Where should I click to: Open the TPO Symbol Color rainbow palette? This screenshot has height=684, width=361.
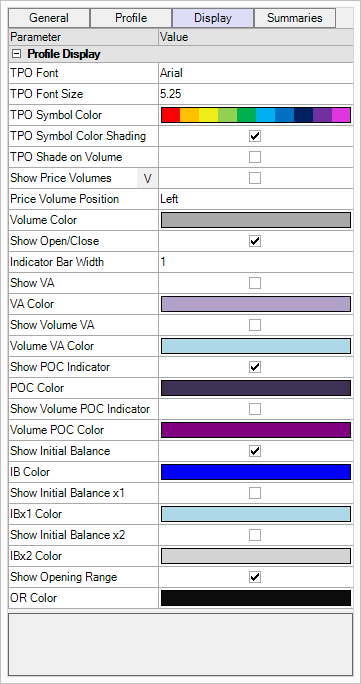(x=256, y=115)
